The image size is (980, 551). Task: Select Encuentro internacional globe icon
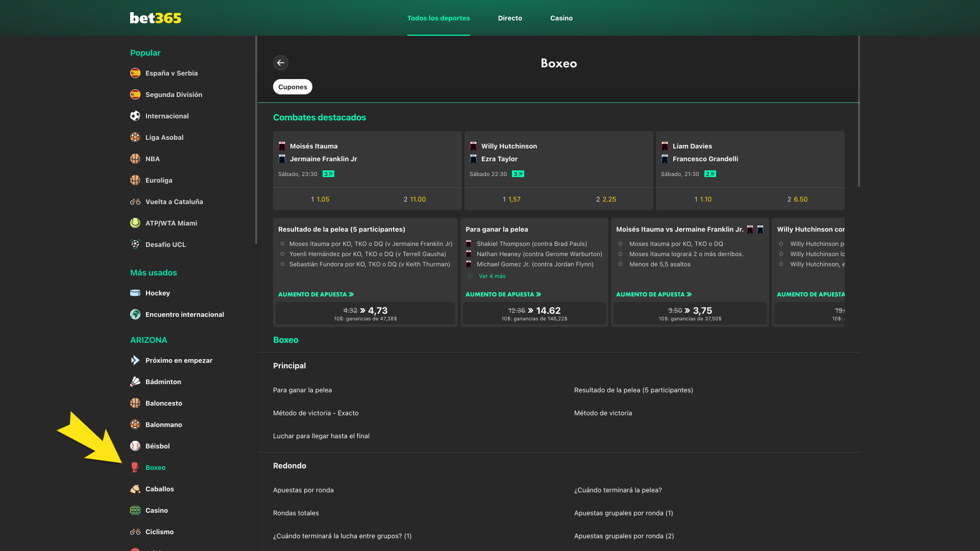(x=135, y=314)
